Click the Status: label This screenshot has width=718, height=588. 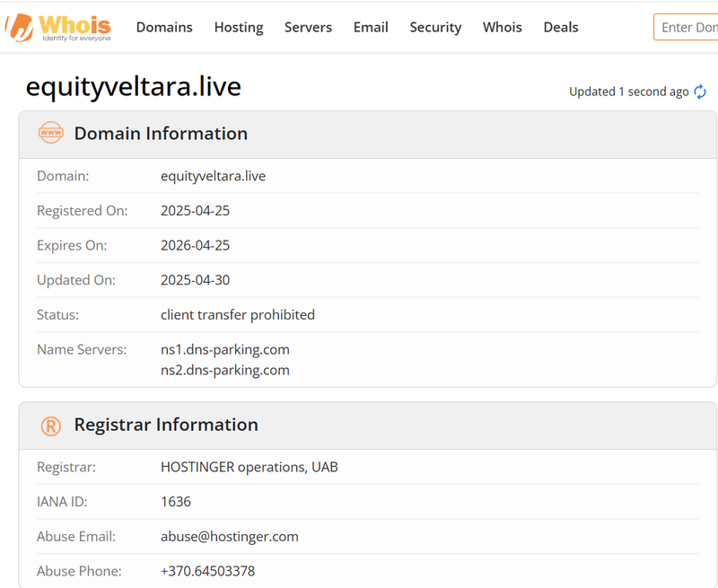pos(57,315)
